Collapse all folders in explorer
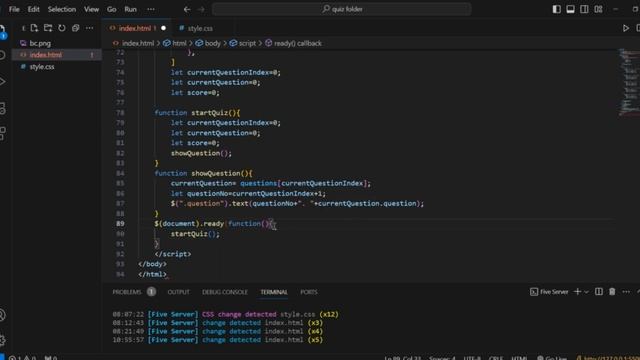Image resolution: width=640 pixels, height=360 pixels. click(x=76, y=28)
